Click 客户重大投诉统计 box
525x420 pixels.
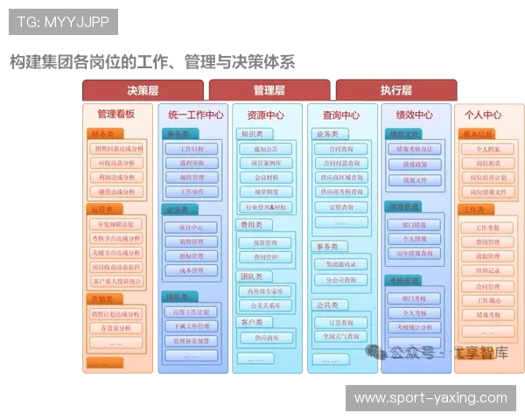116,281
